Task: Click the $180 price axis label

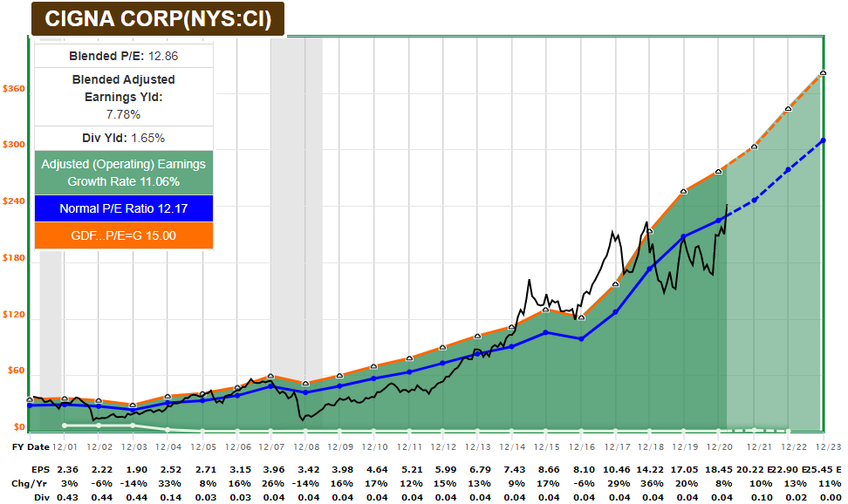Action: pos(13,257)
